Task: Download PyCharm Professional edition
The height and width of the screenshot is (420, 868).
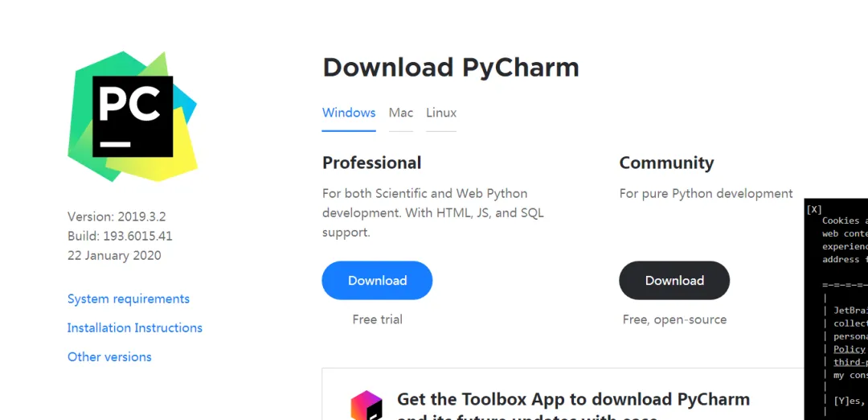Action: tap(377, 281)
